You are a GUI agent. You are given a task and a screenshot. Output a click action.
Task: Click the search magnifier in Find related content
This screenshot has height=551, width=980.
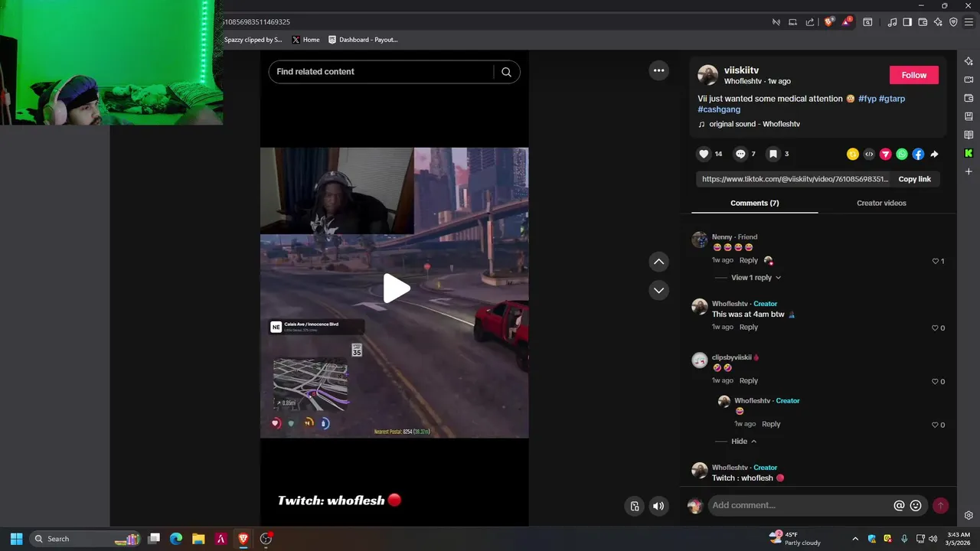(x=506, y=72)
